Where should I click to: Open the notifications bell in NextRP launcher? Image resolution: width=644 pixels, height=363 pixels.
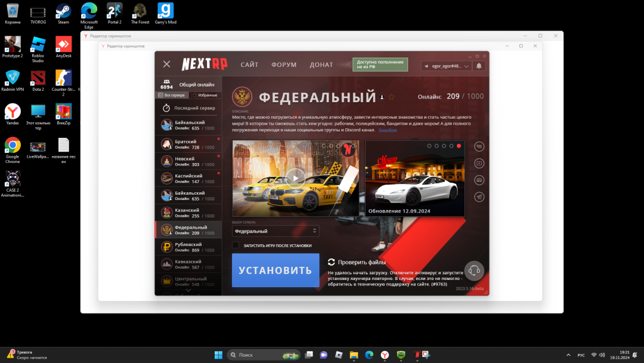click(479, 66)
